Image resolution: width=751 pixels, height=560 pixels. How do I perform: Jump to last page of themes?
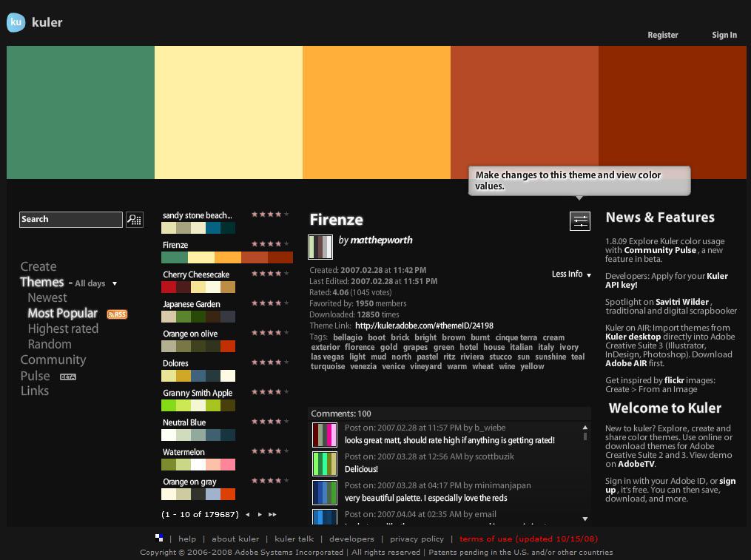pyautogui.click(x=272, y=514)
